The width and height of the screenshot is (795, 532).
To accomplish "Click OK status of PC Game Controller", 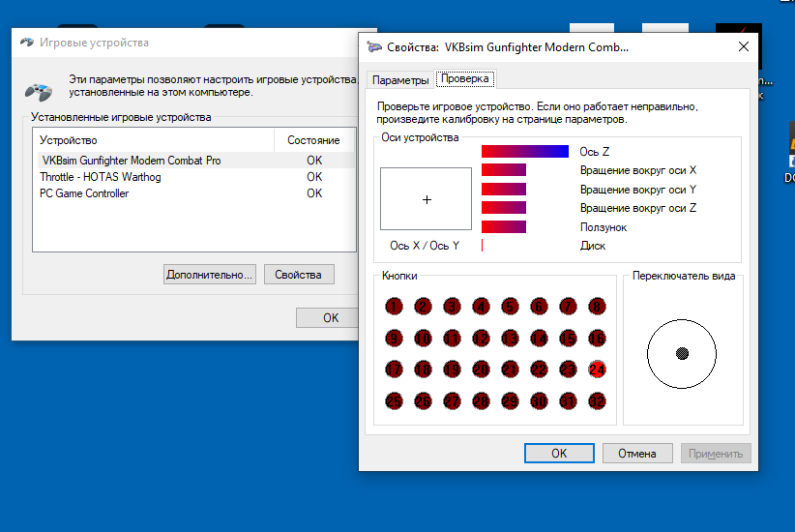I will point(314,193).
